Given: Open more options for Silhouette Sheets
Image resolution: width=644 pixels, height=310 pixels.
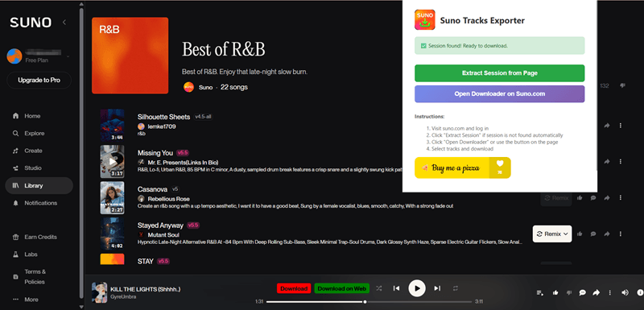Looking at the screenshot, I should (620, 126).
